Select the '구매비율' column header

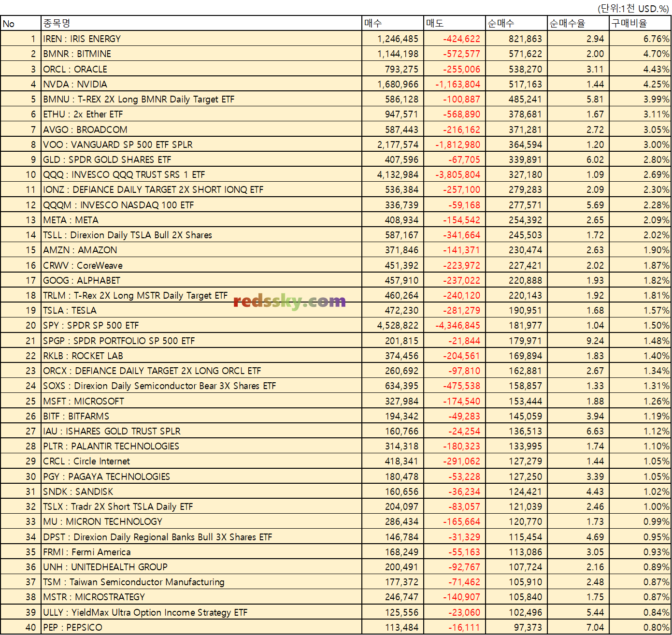point(640,23)
